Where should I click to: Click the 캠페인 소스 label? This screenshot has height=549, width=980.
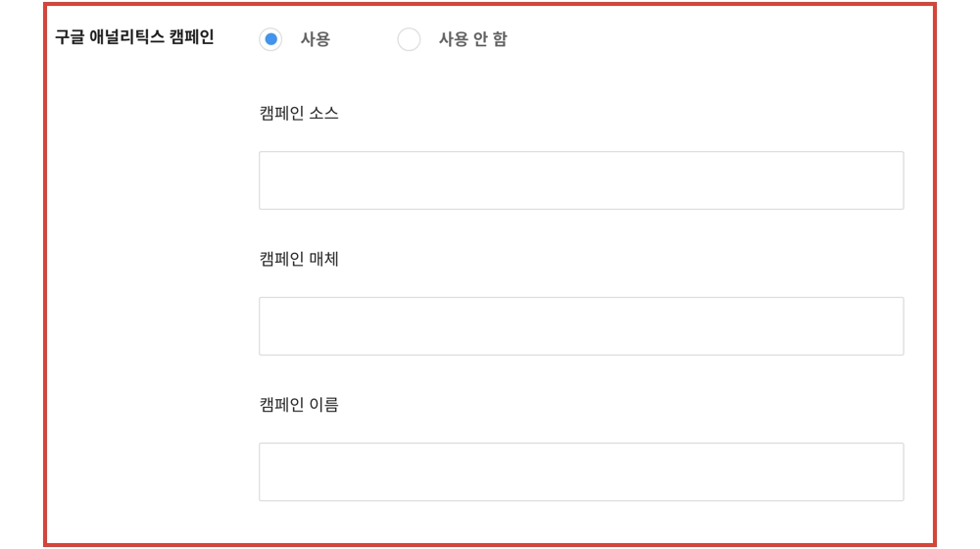click(299, 113)
